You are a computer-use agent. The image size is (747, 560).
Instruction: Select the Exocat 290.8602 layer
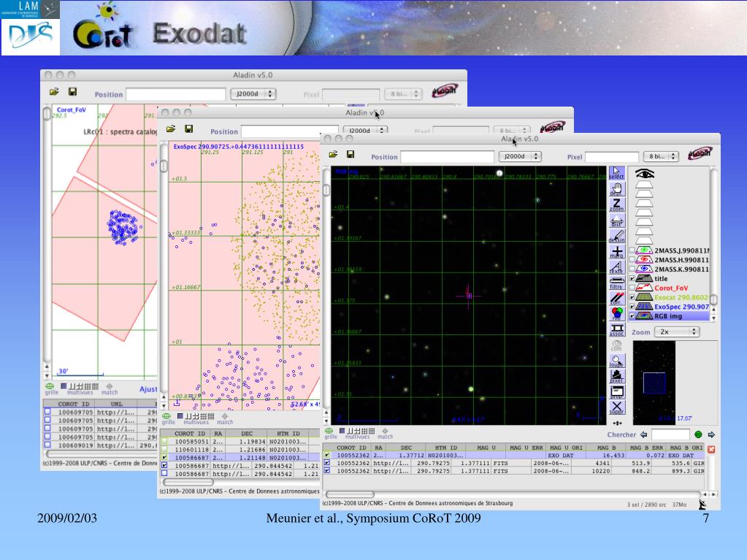point(681,298)
